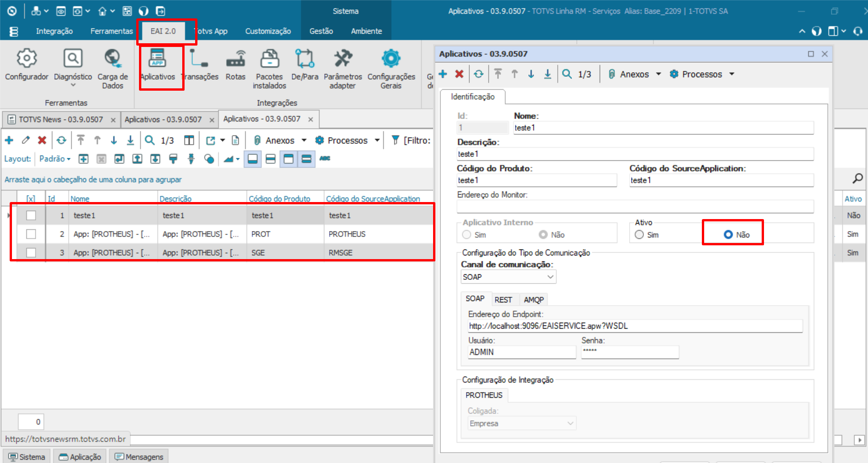Open the grid toolbar export dropdown arrow

click(x=223, y=140)
